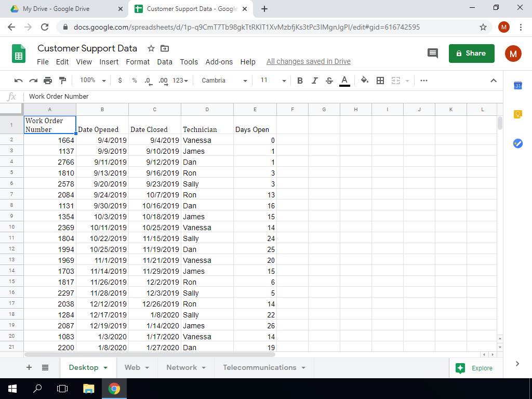Expand the merge cells dropdown arrow
The width and height of the screenshot is (532, 399).
coord(407,81)
